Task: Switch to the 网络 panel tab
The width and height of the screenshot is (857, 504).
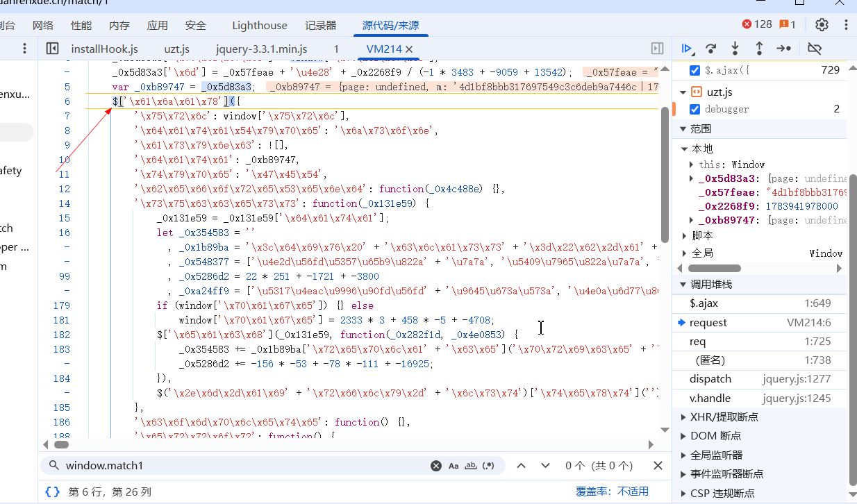Action: [43, 26]
